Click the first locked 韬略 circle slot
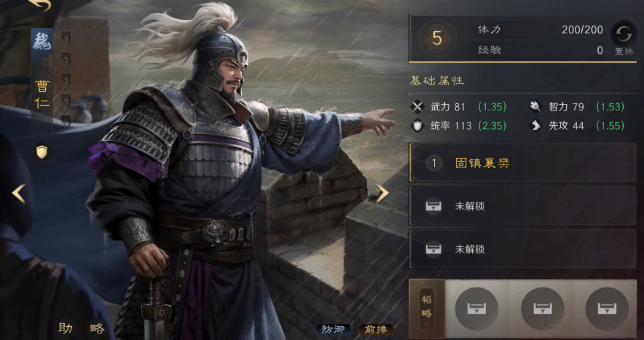Image resolution: width=644 pixels, height=340 pixels. 476,309
